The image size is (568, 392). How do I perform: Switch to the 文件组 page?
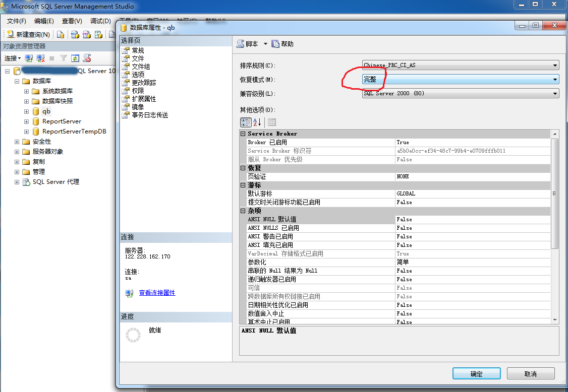click(x=141, y=67)
